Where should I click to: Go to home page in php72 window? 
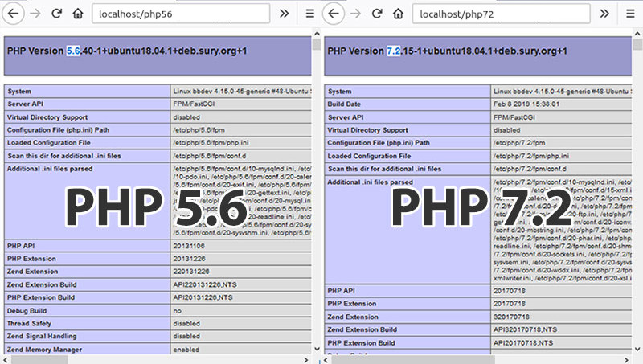click(398, 14)
